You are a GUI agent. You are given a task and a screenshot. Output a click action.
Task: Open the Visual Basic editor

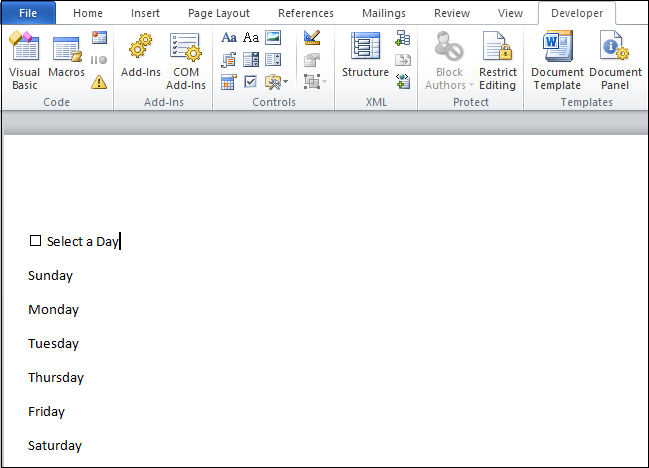(x=24, y=60)
